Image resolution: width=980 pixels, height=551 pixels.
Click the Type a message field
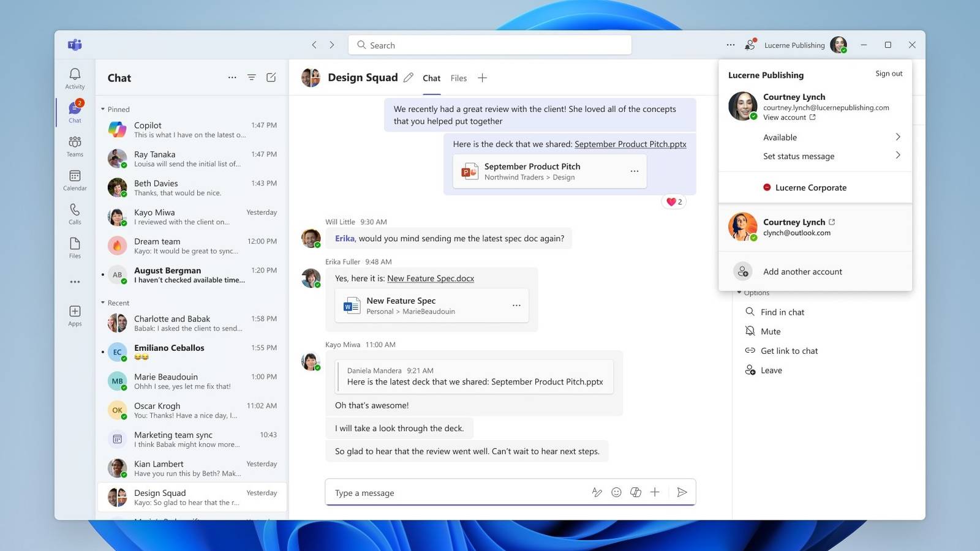coord(429,492)
